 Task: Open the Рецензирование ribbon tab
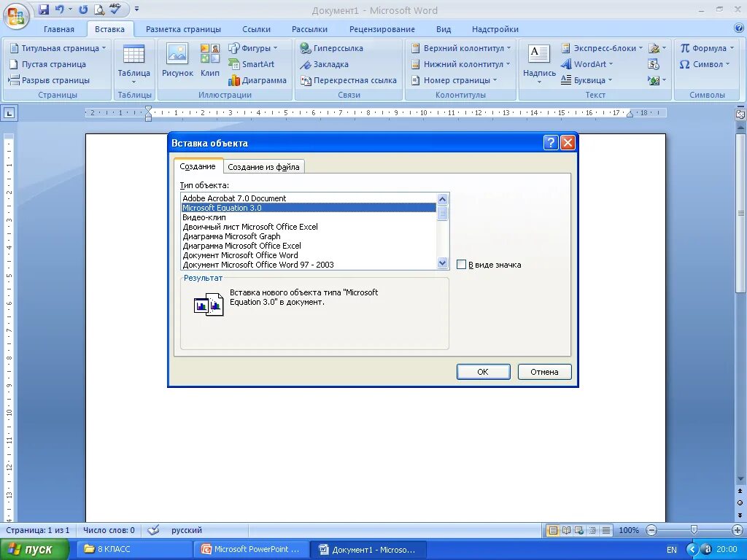coord(382,29)
